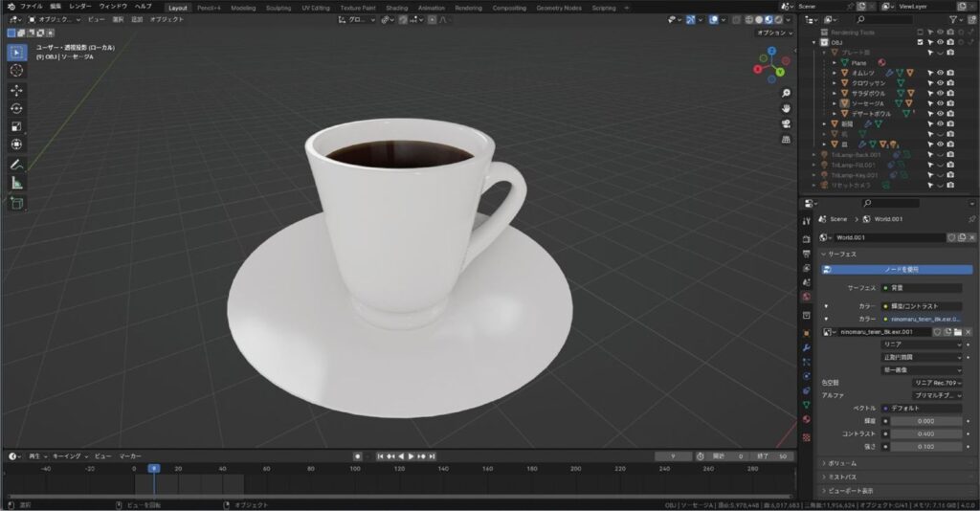Enable the Rendering Tools collection checkbox
The height and width of the screenshot is (511, 980).
pyautogui.click(x=920, y=32)
